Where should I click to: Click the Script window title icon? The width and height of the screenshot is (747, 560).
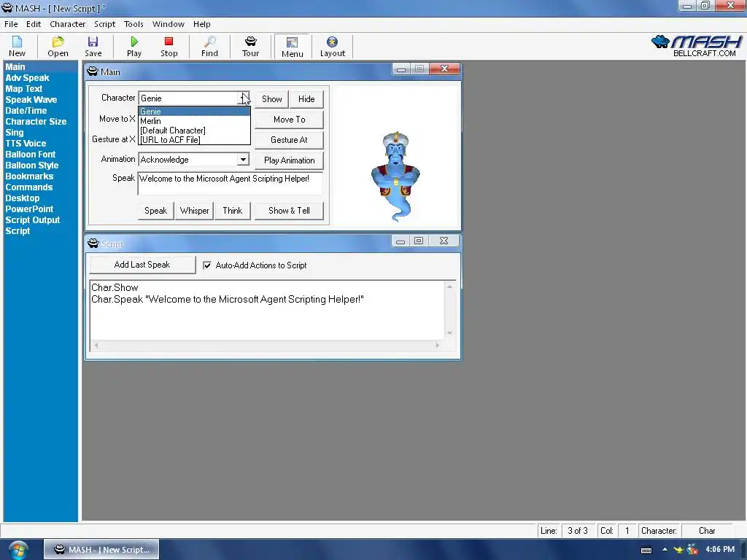93,244
